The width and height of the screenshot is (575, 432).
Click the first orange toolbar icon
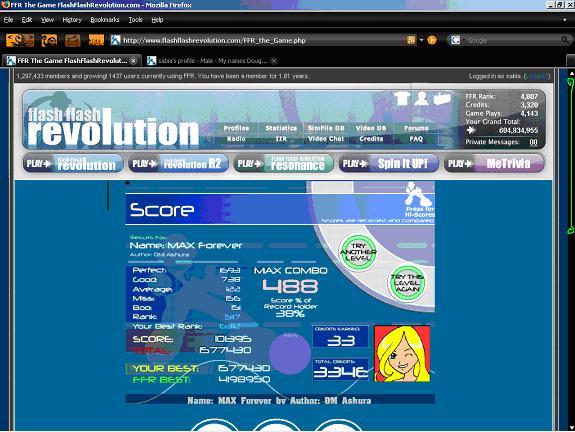point(20,40)
